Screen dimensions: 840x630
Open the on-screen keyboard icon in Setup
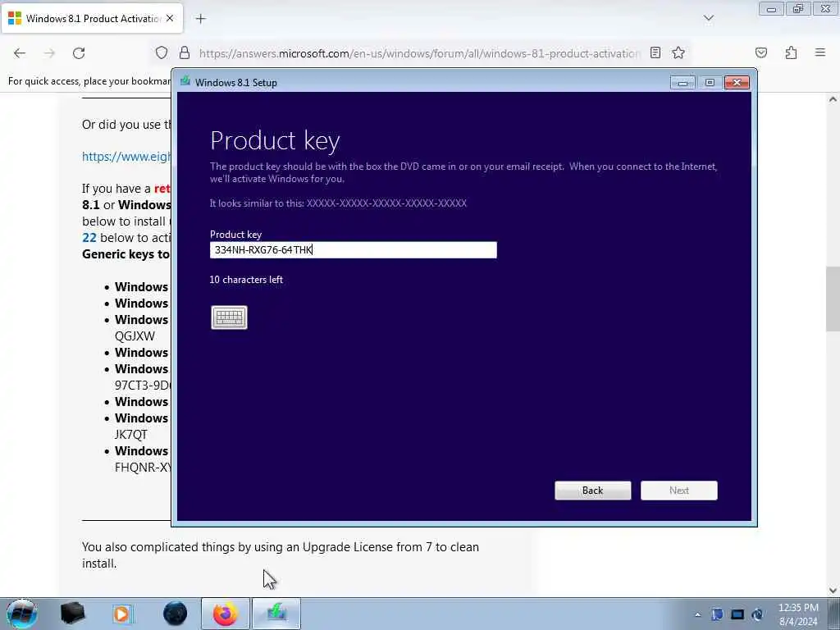[x=230, y=317]
